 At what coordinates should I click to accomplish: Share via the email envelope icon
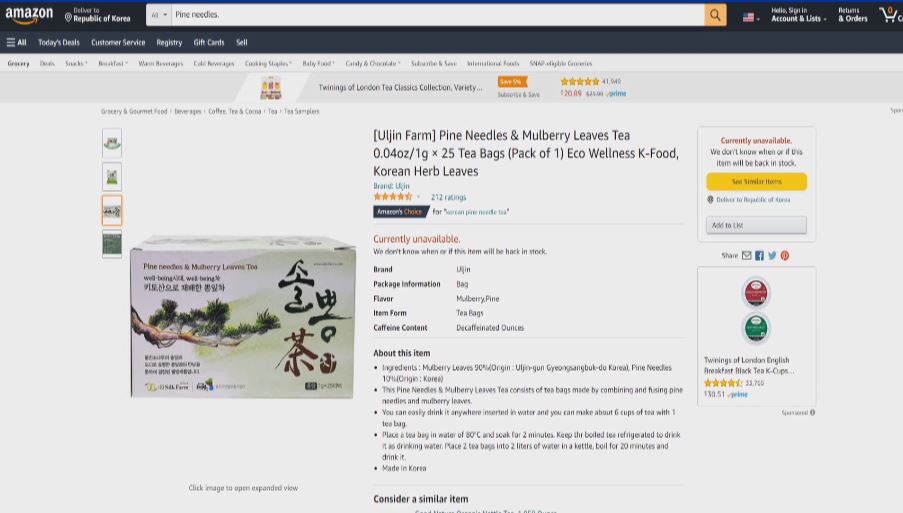tap(746, 256)
